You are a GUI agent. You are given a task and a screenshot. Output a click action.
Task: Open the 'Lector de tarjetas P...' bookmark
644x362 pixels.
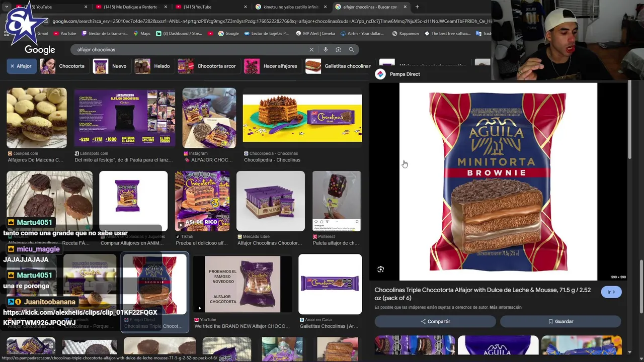click(267, 34)
